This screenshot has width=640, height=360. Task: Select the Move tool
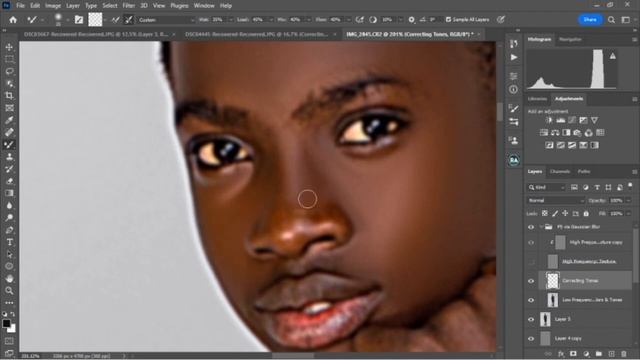[9, 47]
